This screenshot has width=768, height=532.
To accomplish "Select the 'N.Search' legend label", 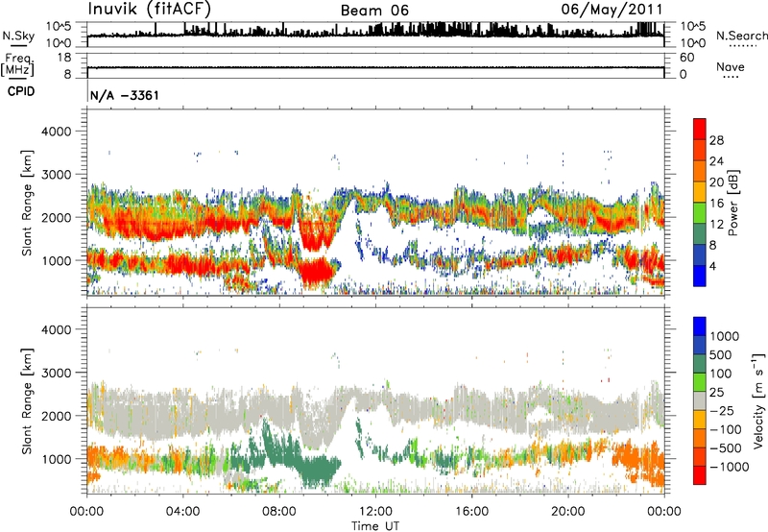I will pyautogui.click(x=742, y=36).
